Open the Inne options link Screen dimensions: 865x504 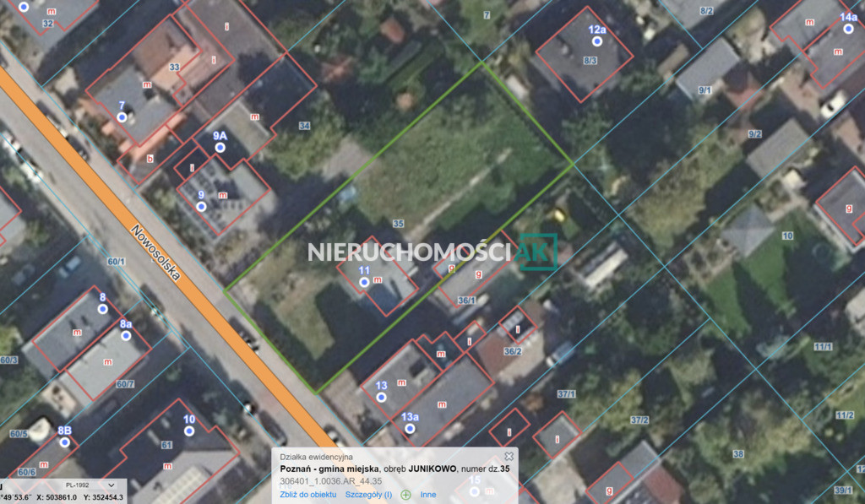click(428, 495)
